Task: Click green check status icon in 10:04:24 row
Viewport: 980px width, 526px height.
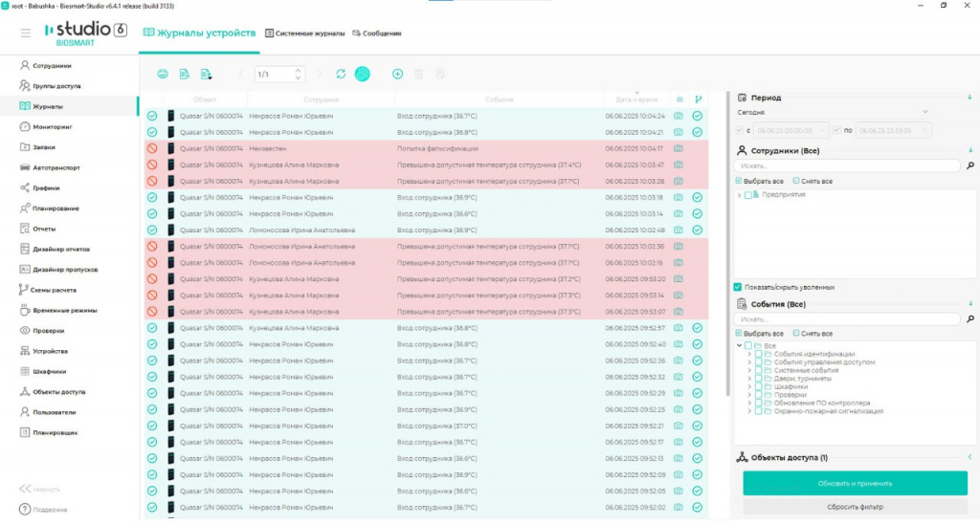Action: click(152, 116)
